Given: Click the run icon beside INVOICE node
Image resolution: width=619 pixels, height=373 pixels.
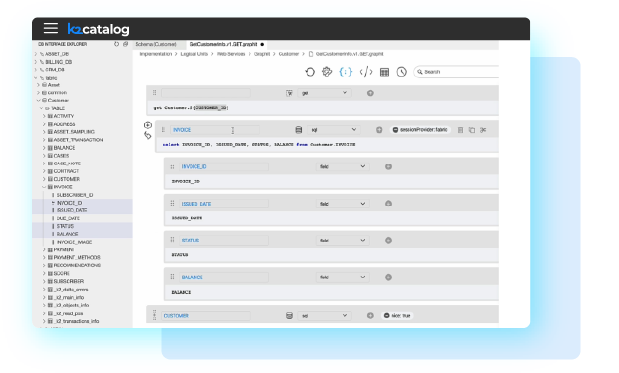Looking at the screenshot, I should (148, 125).
